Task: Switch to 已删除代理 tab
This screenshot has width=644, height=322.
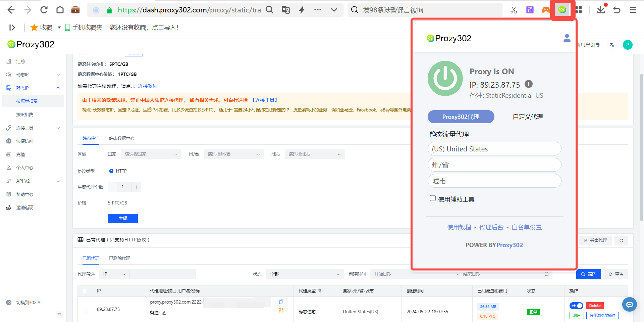Action: tap(120, 258)
